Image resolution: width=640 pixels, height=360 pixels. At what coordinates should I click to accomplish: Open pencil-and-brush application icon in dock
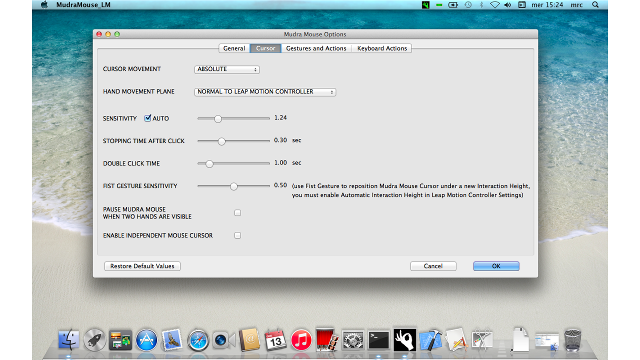coord(456,340)
